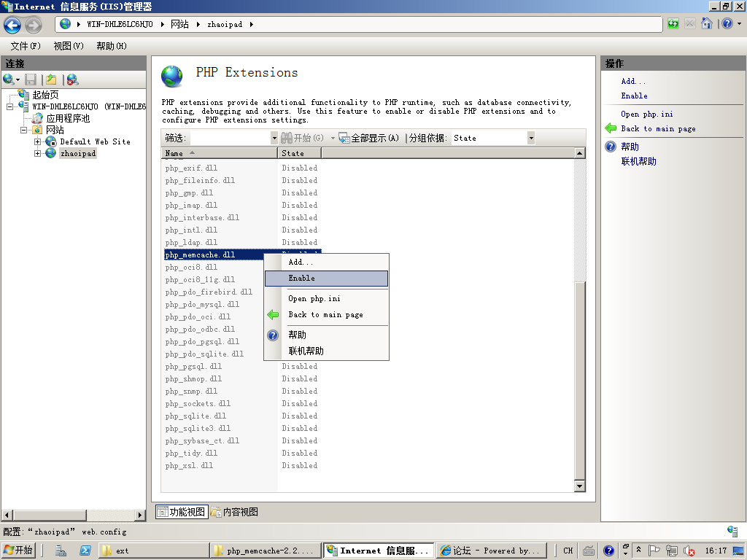This screenshot has height=560, width=747.
Task: Expand the Default Web Site node
Action: tap(37, 141)
